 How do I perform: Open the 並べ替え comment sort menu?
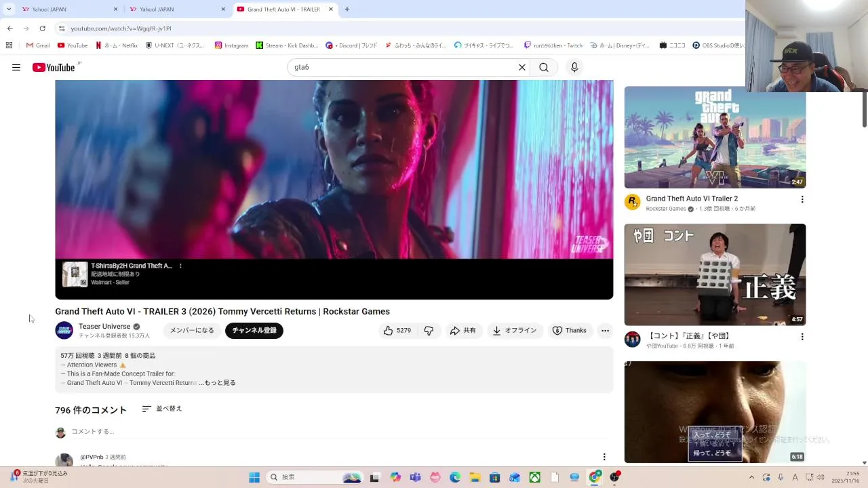(162, 409)
